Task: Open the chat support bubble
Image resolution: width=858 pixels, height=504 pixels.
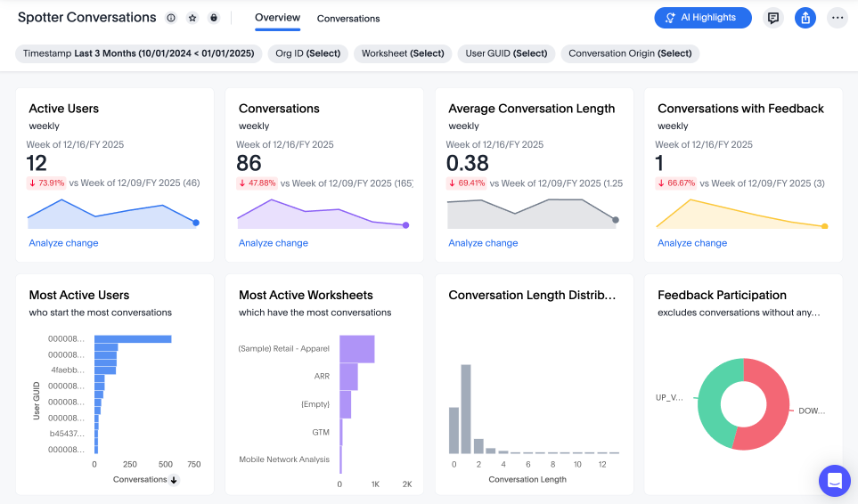Action: click(835, 481)
